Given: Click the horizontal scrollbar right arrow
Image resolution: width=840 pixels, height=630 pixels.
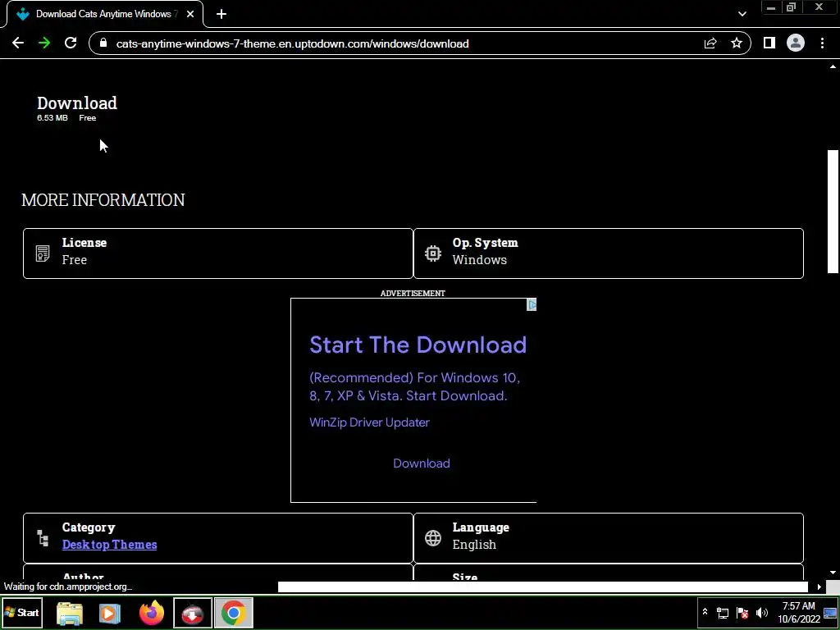Looking at the screenshot, I should [x=819, y=587].
